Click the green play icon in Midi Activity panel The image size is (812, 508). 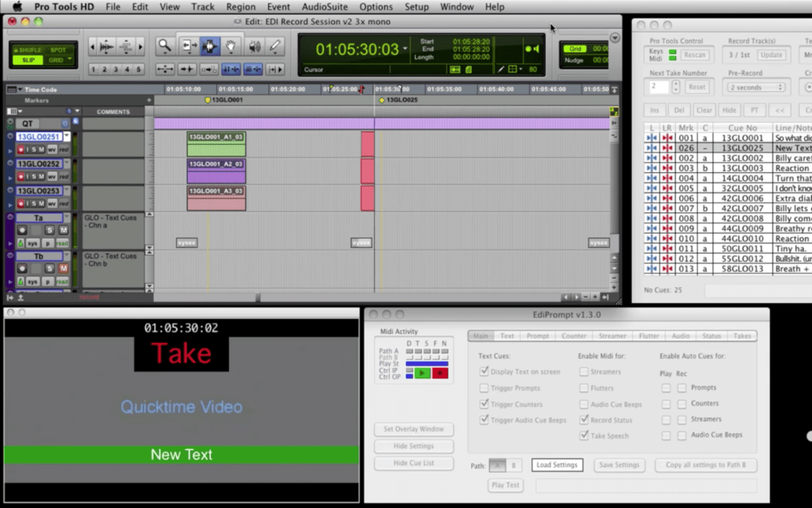(422, 372)
